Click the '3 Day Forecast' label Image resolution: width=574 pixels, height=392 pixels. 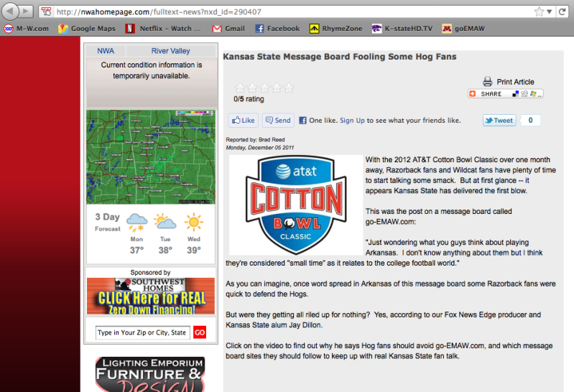(x=108, y=222)
